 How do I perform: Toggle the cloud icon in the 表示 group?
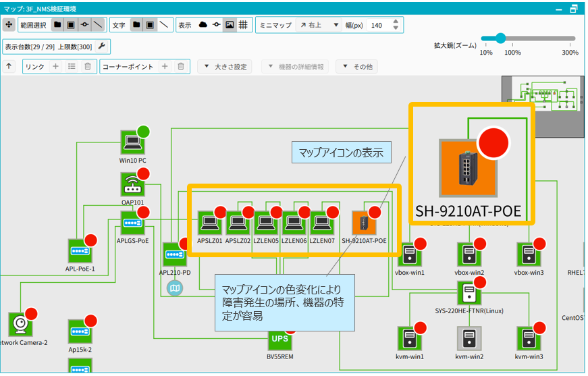(203, 25)
